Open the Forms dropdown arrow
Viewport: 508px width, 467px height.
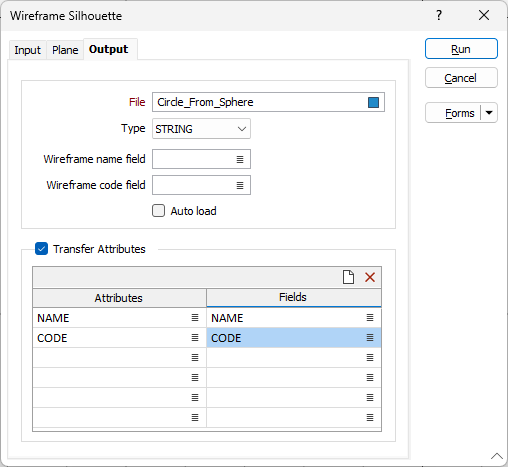(489, 113)
